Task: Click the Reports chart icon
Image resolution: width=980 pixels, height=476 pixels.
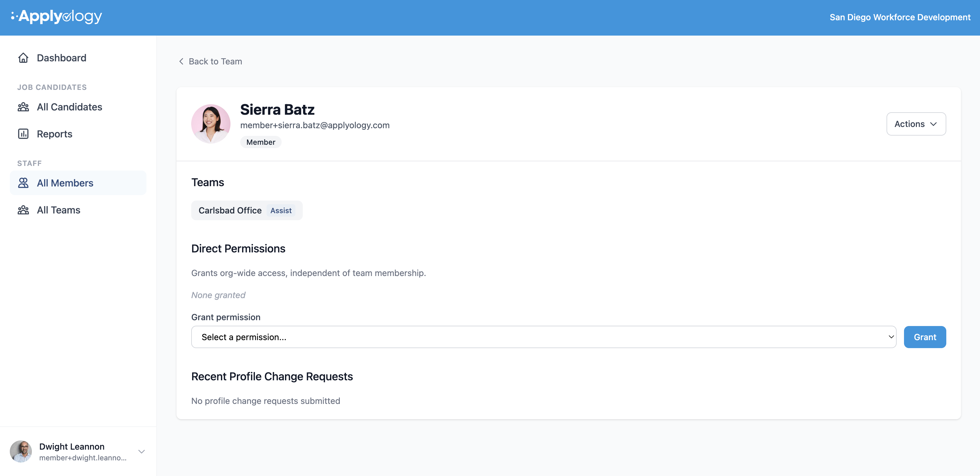Action: tap(23, 134)
